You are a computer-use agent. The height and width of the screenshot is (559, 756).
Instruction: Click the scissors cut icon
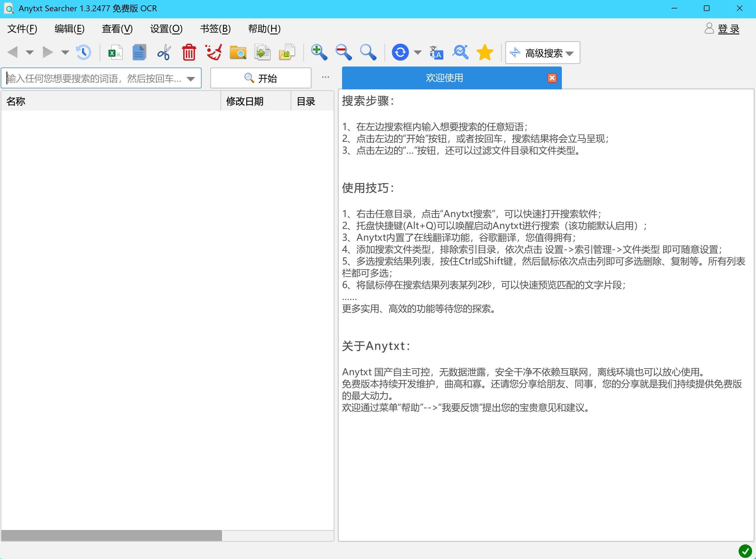(164, 52)
